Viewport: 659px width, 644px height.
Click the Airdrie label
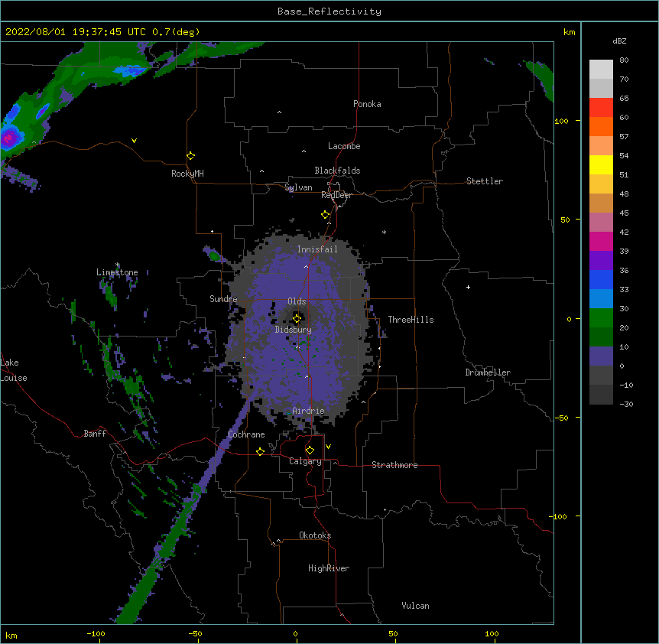[x=308, y=411]
